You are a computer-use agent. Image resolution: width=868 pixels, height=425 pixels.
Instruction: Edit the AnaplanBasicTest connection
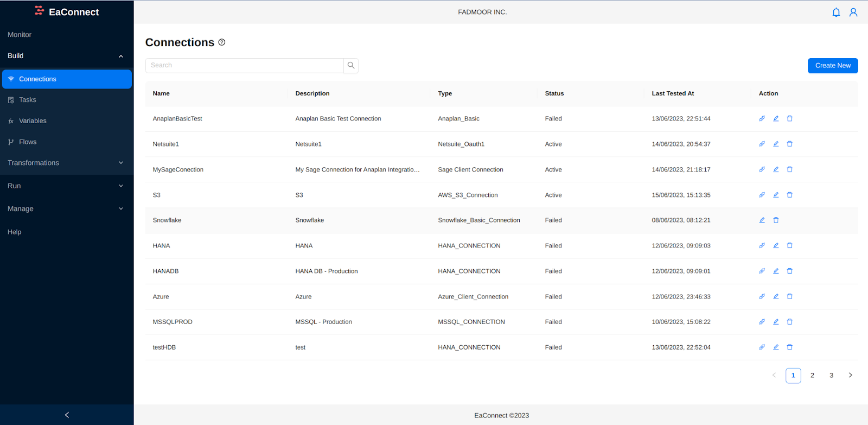pos(776,118)
